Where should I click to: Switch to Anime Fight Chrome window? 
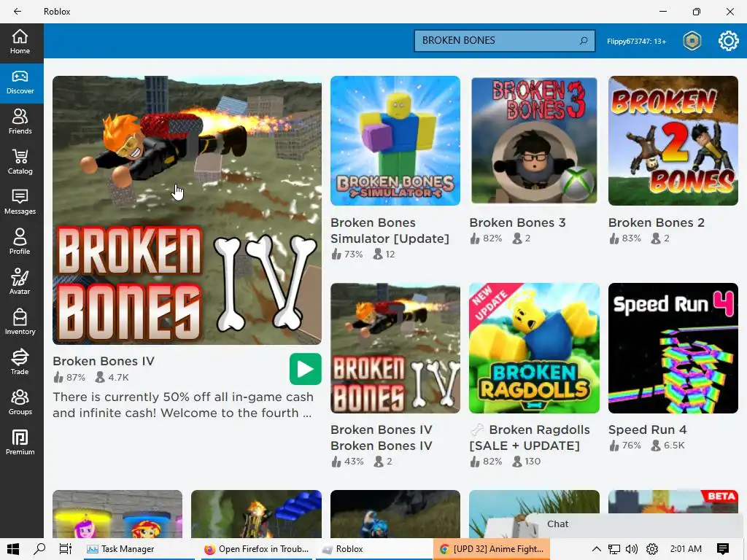(492, 549)
